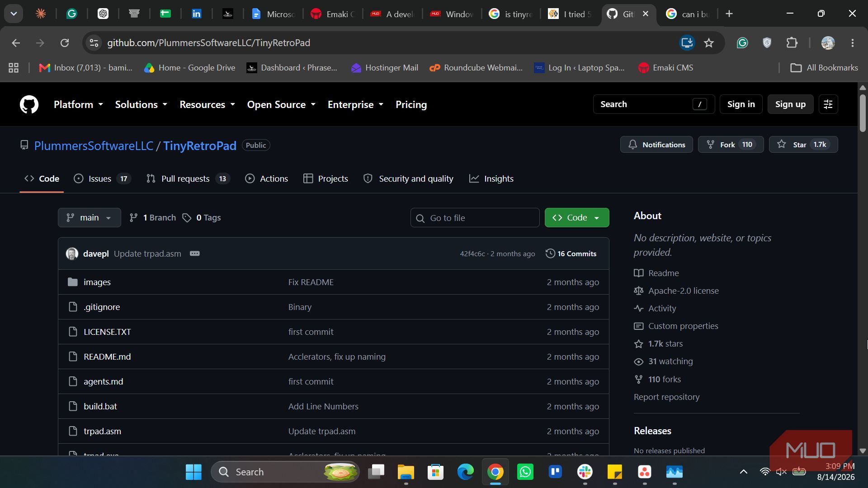868x488 pixels.
Task: Open the Pricing link
Action: tap(411, 104)
